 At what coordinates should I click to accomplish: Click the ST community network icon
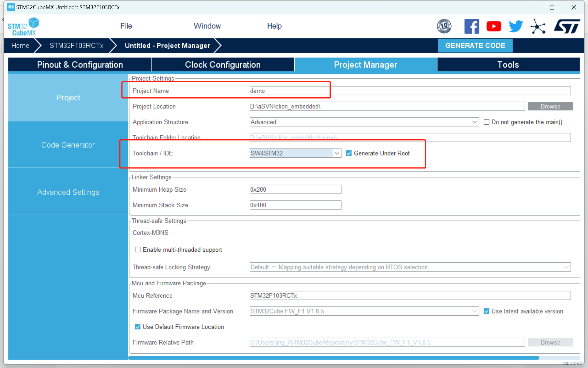click(x=538, y=26)
